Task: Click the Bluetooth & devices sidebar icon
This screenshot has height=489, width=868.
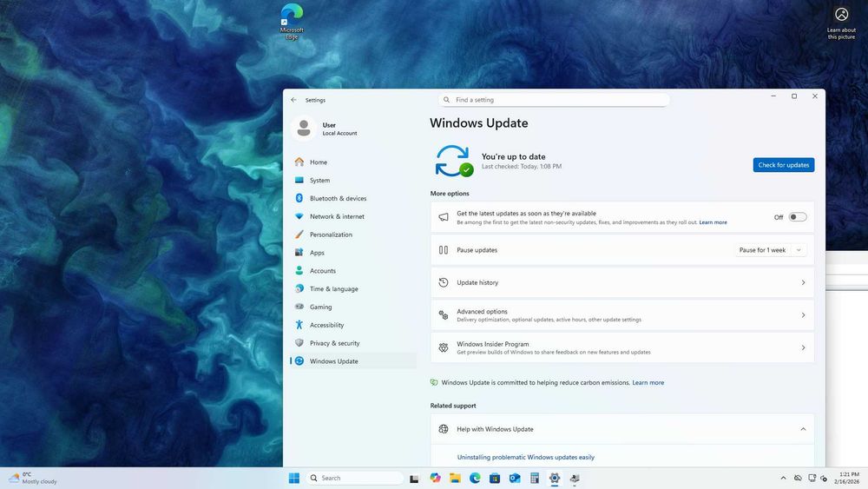Action: [299, 198]
